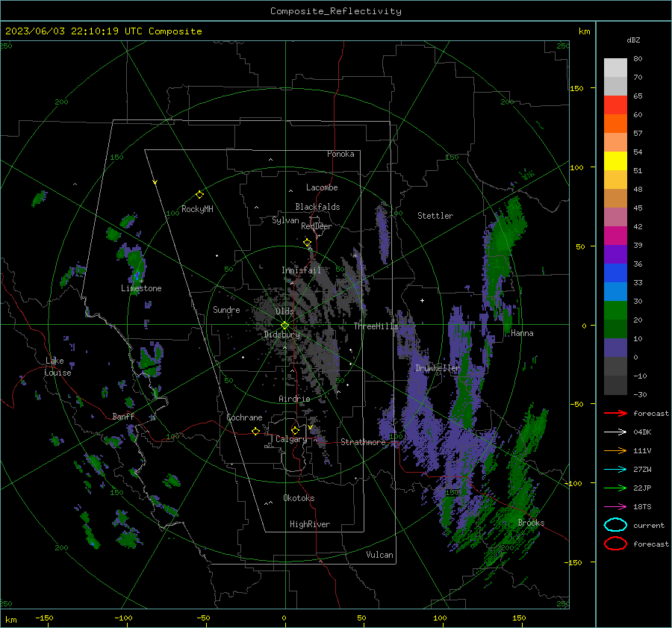Viewport: 672px width, 628px height.
Task: Select the blue 33-36 dBZ color swatch
Action: 615,273
